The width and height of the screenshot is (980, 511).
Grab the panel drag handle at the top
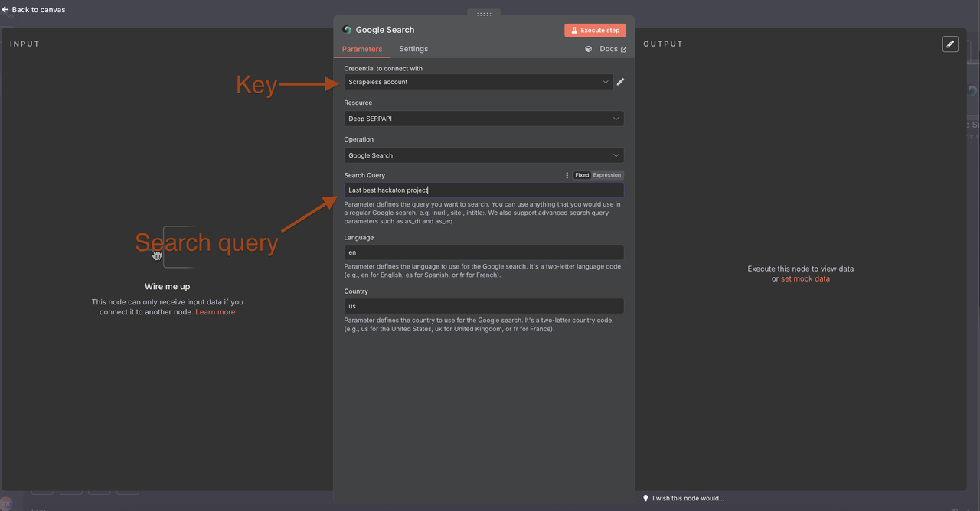click(x=484, y=14)
